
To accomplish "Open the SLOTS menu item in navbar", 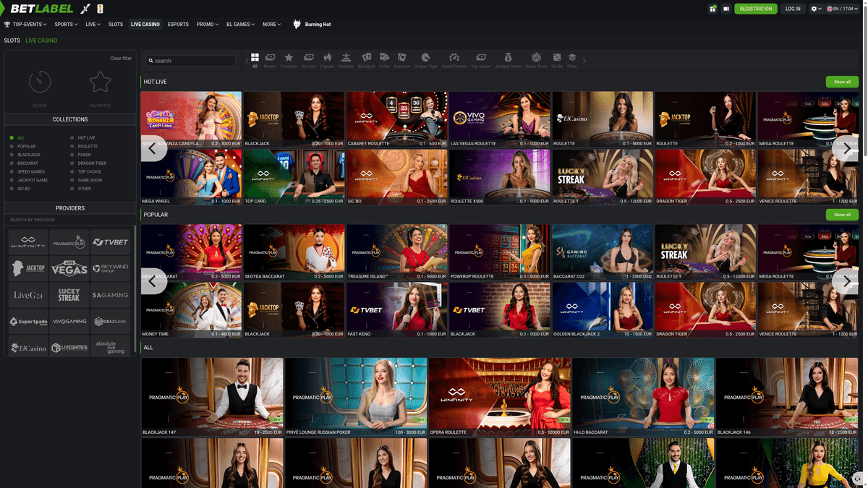I will coord(116,25).
